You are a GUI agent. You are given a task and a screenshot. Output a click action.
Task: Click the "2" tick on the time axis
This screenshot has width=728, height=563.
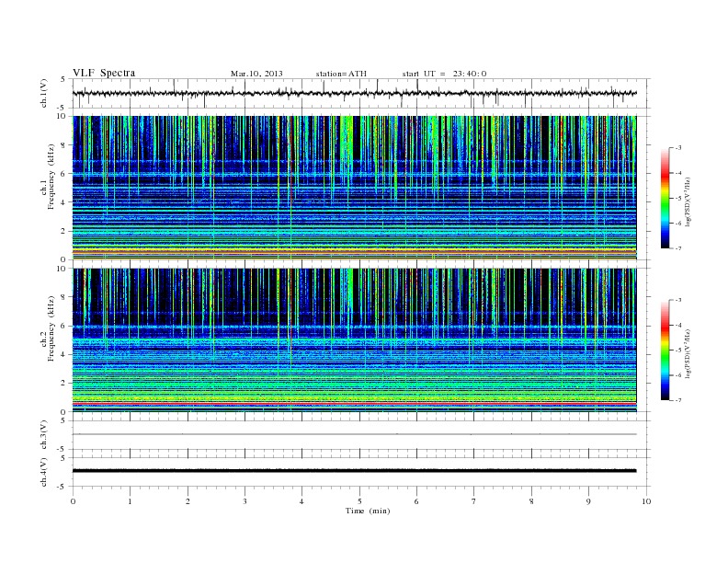coord(188,501)
